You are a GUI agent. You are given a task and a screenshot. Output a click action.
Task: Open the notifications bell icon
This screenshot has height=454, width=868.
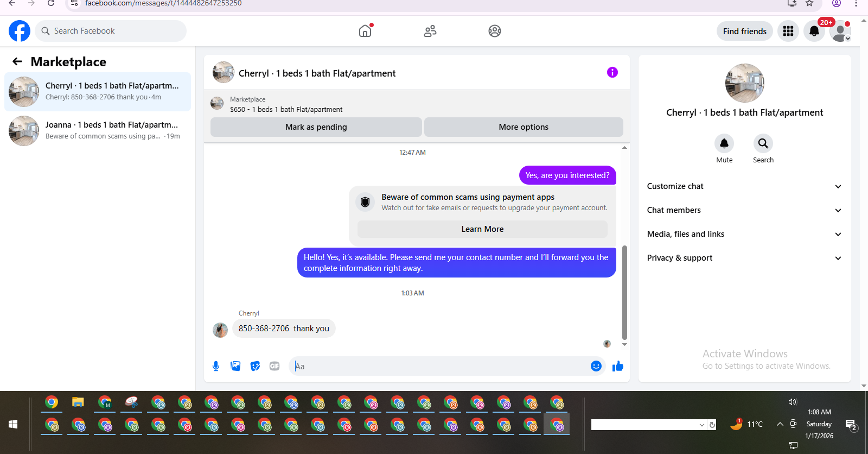(814, 31)
